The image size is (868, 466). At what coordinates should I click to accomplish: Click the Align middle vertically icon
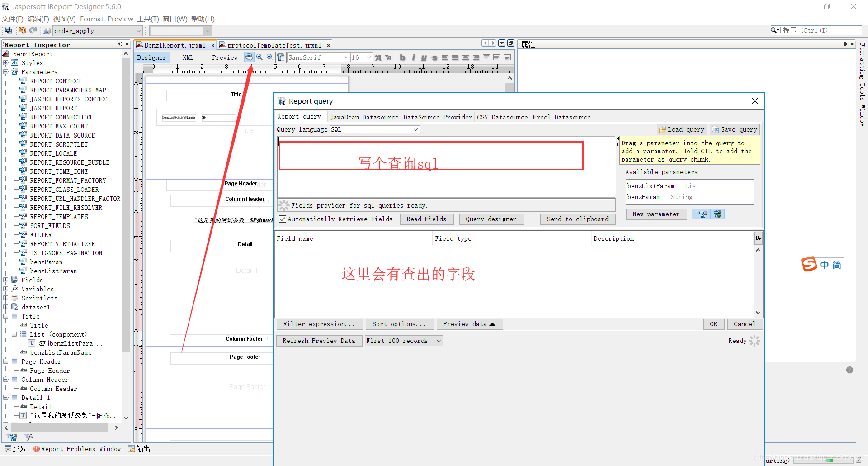(497, 57)
